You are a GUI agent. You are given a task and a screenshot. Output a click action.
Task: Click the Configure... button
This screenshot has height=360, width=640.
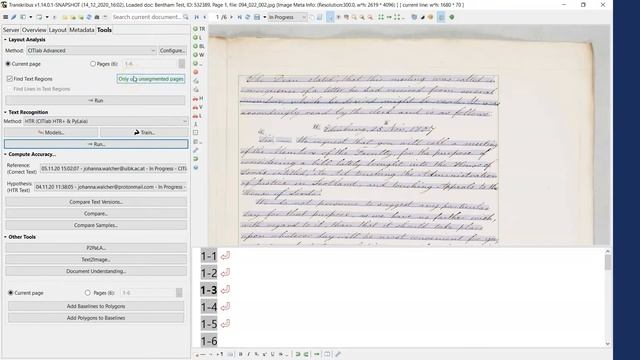[x=172, y=51]
